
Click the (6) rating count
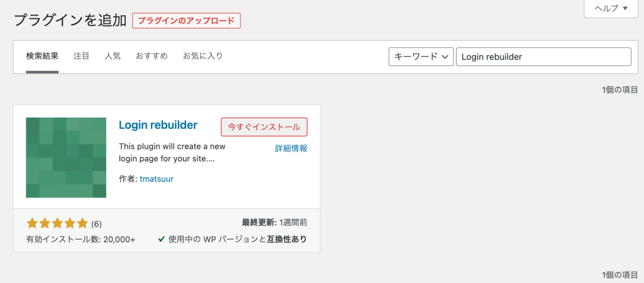(96, 225)
